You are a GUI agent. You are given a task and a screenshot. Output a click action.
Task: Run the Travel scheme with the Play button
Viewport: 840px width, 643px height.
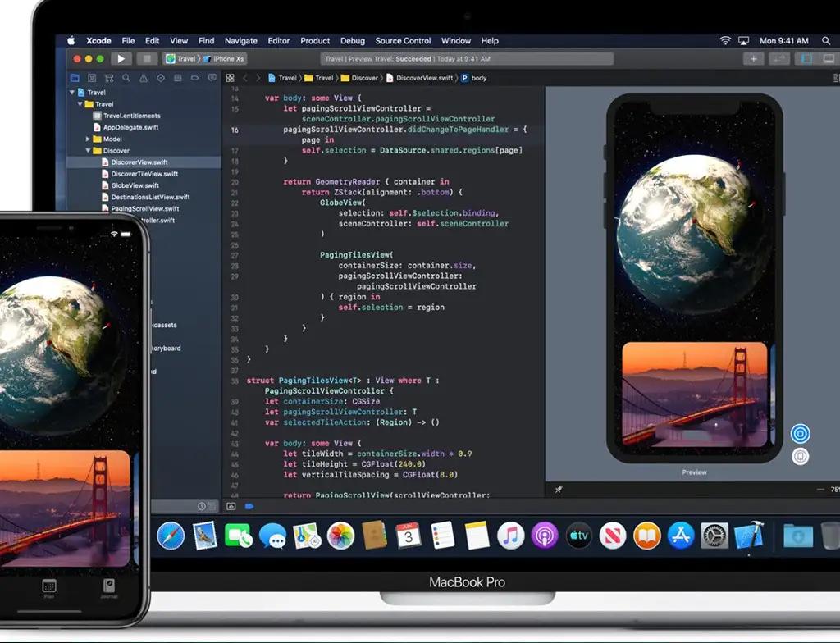121,59
